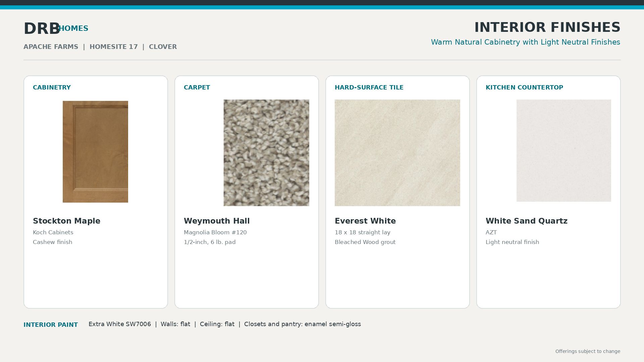Click the Warm Natural Cabinetry subtitle text

(526, 42)
